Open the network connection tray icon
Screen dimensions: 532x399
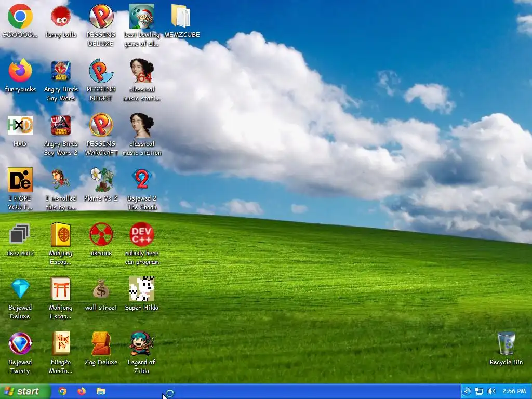(x=478, y=391)
